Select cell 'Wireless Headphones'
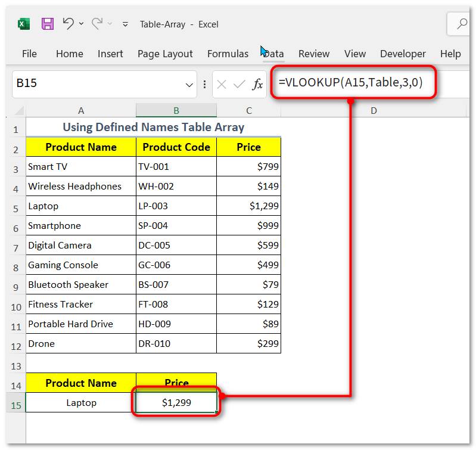Viewport: 476px width, 450px height. coord(81,186)
